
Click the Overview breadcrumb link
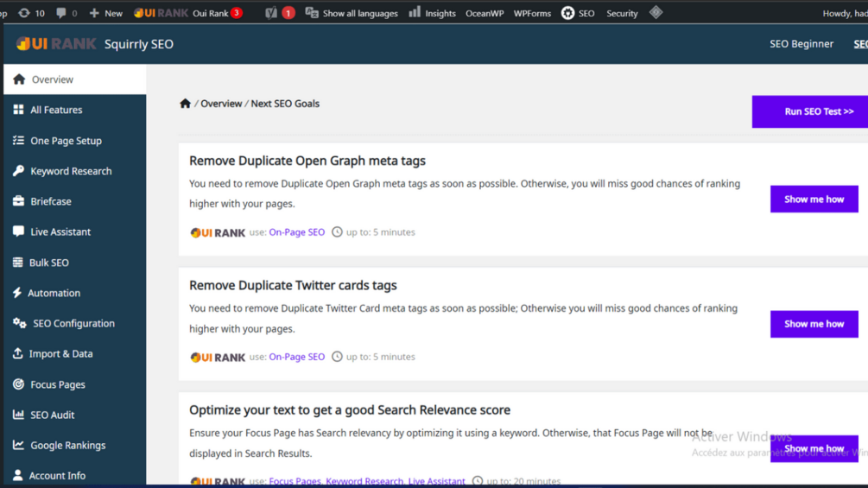[x=221, y=104]
